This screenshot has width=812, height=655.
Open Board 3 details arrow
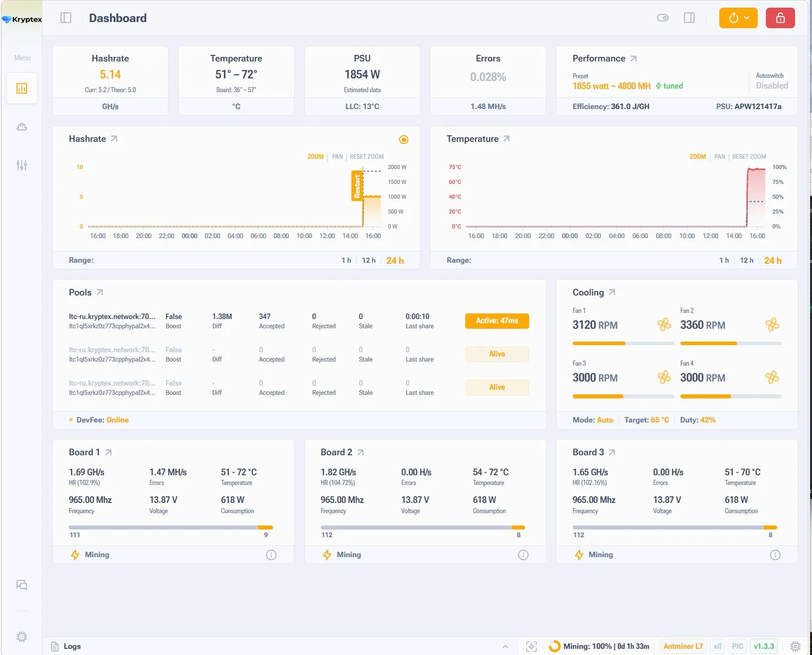coord(612,452)
